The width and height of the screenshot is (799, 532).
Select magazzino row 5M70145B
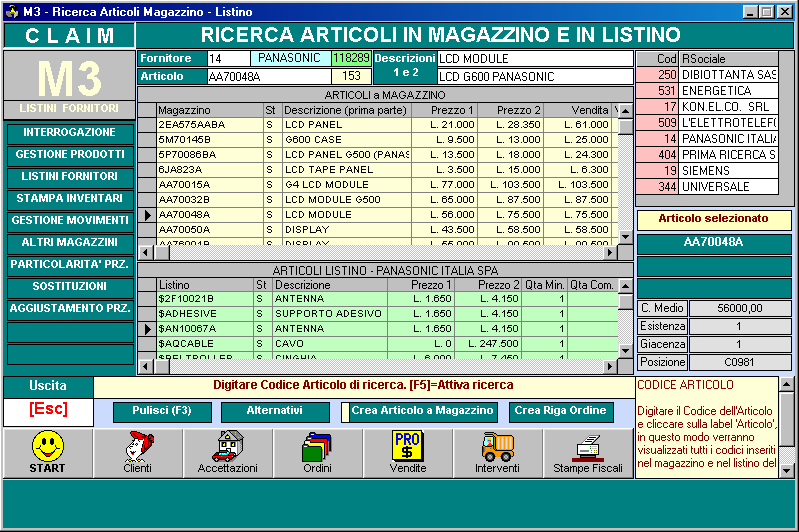378,140
